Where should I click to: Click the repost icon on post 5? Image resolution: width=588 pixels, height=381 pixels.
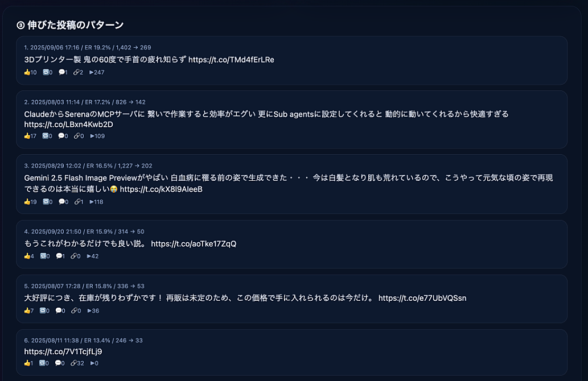pos(43,311)
